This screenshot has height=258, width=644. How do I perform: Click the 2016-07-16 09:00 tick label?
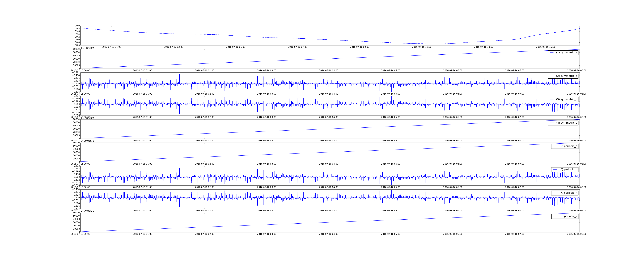coord(359,47)
